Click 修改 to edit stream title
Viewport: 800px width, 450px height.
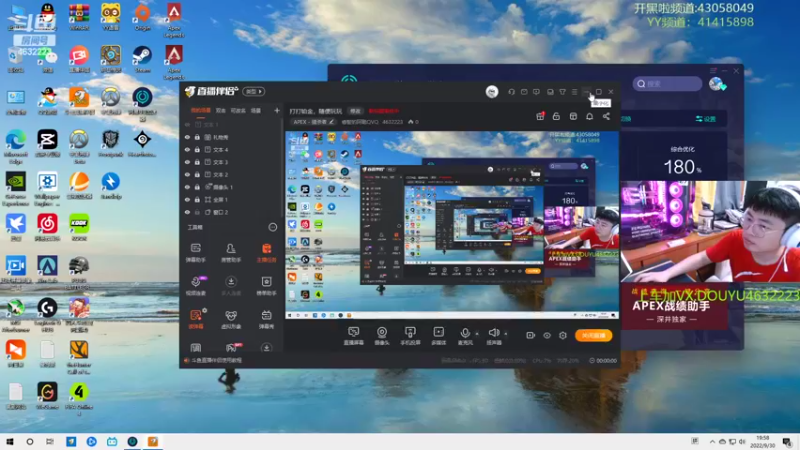pos(355,111)
